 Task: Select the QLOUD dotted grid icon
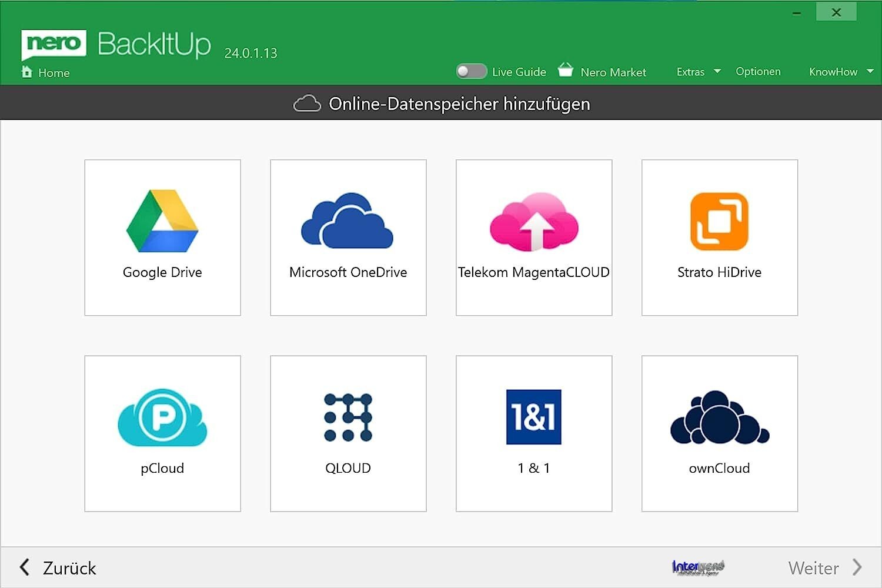(x=348, y=417)
